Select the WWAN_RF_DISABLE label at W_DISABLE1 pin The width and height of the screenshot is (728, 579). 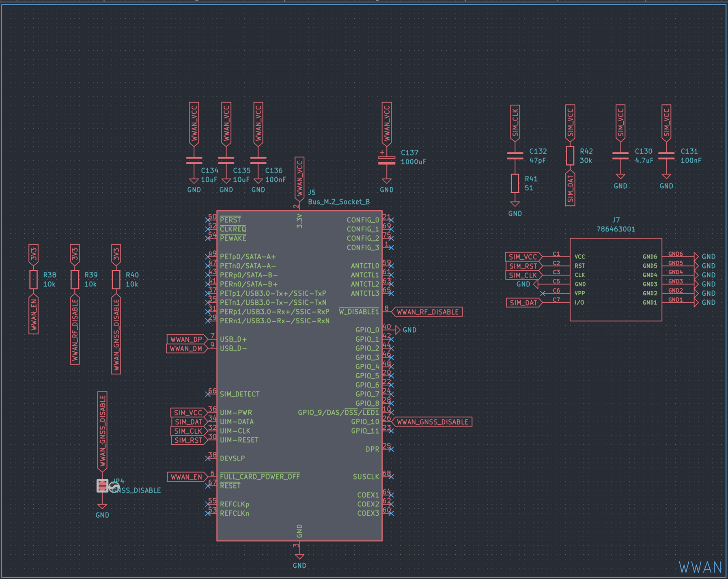[x=427, y=312]
